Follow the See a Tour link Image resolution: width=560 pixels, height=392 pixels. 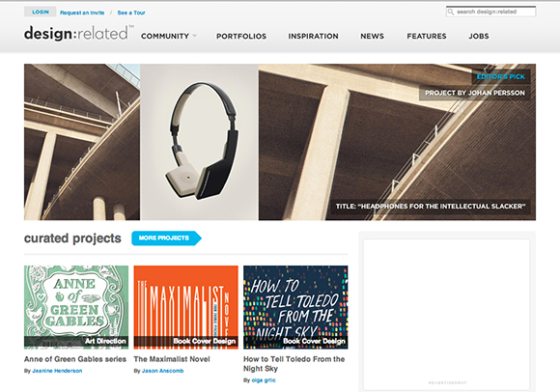click(131, 13)
